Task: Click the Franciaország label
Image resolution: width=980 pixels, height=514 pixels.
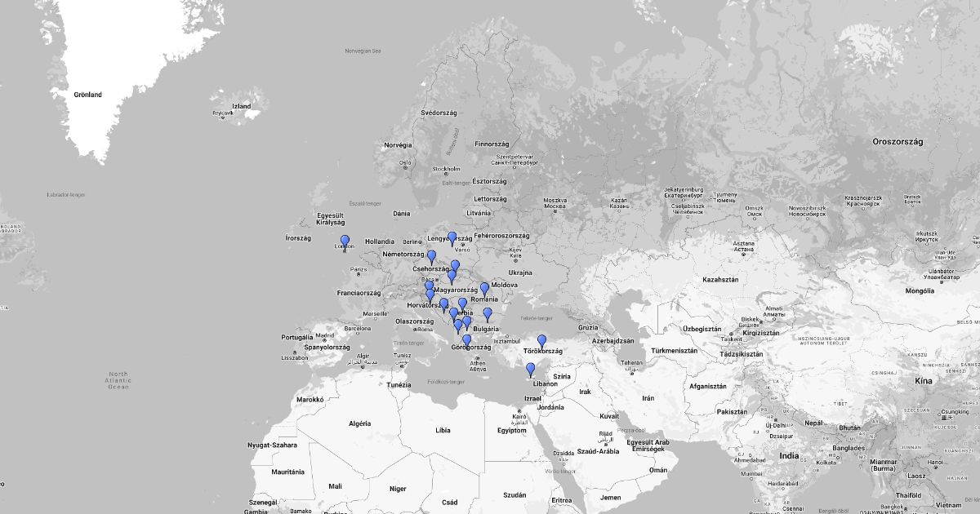Action: (x=359, y=292)
